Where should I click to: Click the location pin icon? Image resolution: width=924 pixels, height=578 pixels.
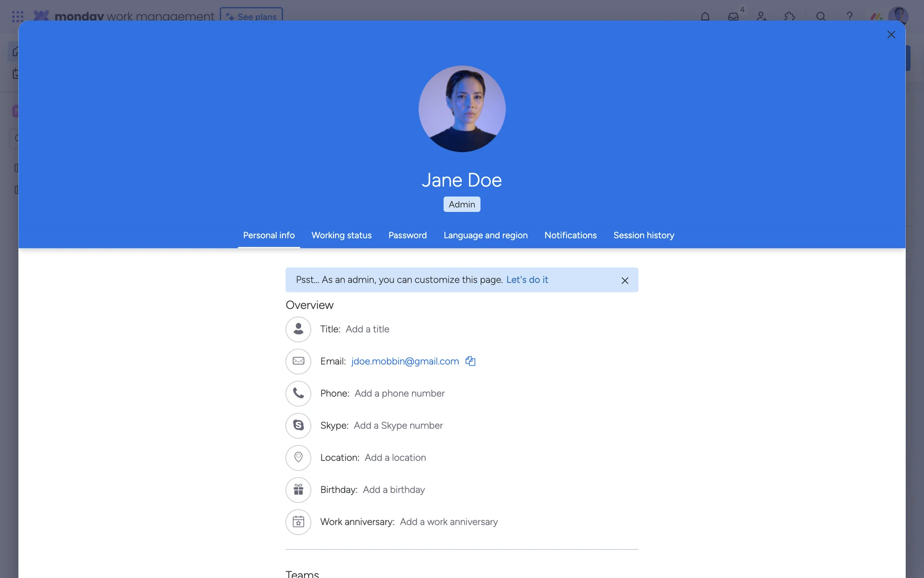pyautogui.click(x=298, y=458)
